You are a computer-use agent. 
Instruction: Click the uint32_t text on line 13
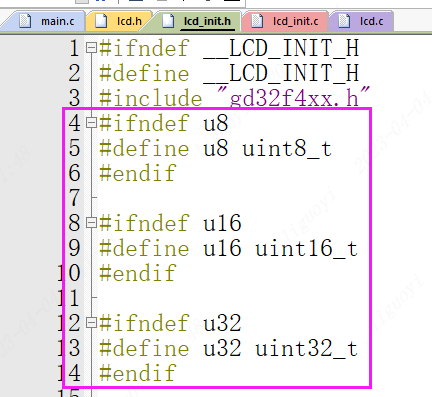pyautogui.click(x=306, y=348)
